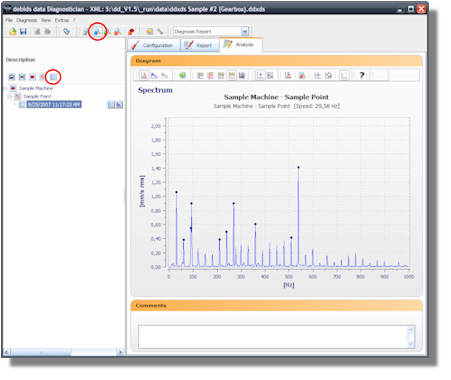
Task: Click the open file folder icon
Action: point(13,32)
